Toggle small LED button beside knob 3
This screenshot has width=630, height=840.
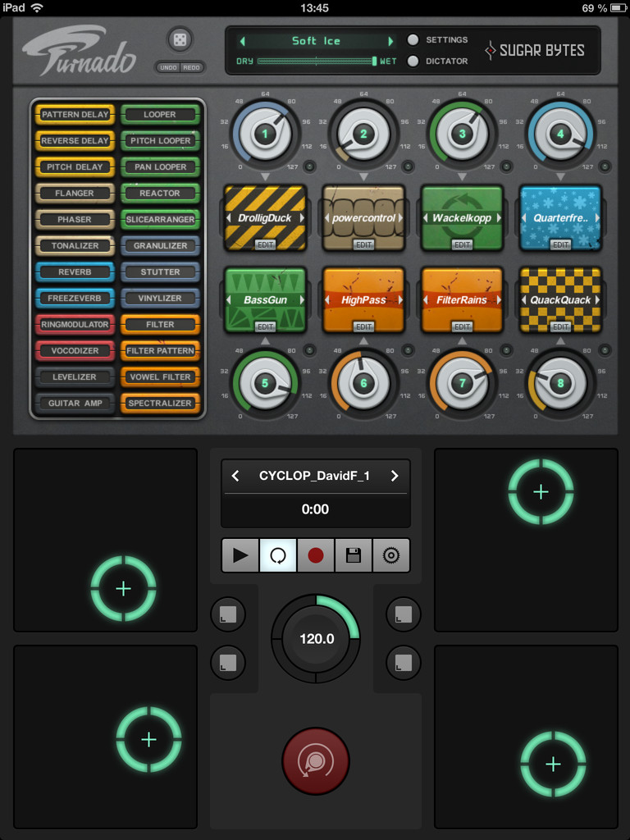[506, 167]
